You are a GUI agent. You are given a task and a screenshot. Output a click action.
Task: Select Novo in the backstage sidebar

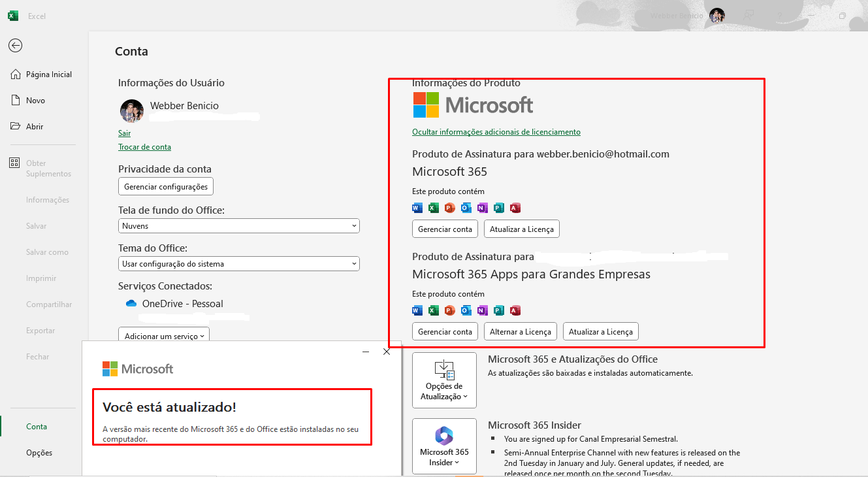[x=28, y=101]
